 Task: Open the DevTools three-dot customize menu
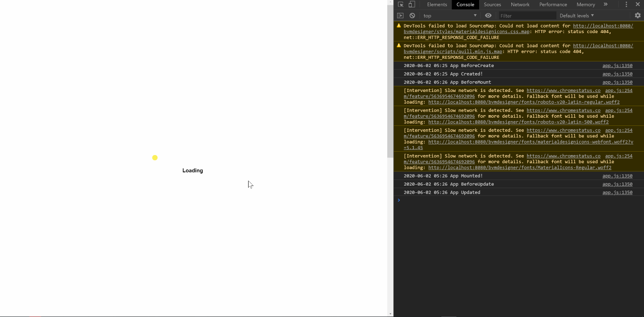[x=626, y=4]
